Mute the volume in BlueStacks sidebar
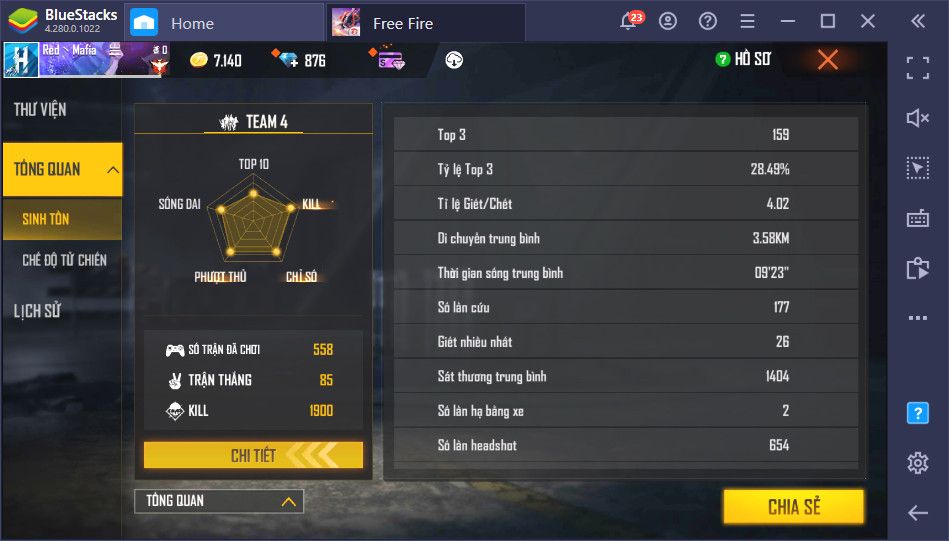Screen dimensions: 949x541 click(x=918, y=117)
